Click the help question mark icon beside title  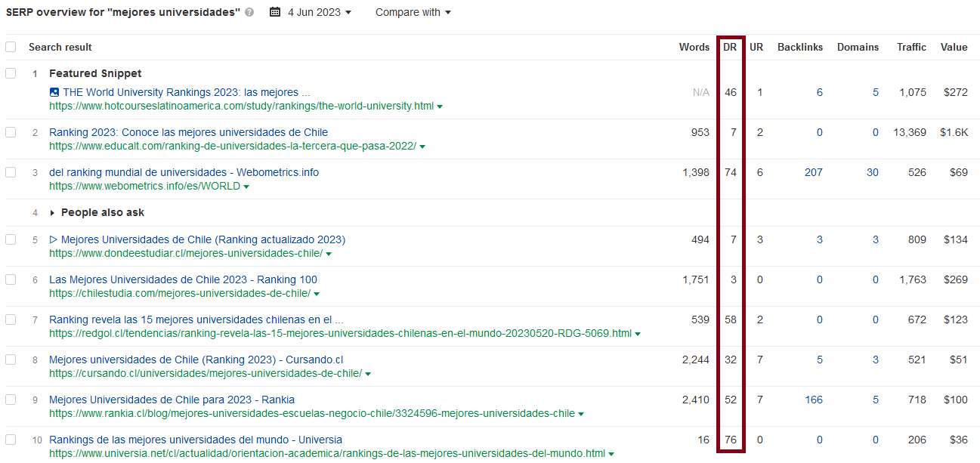(250, 13)
